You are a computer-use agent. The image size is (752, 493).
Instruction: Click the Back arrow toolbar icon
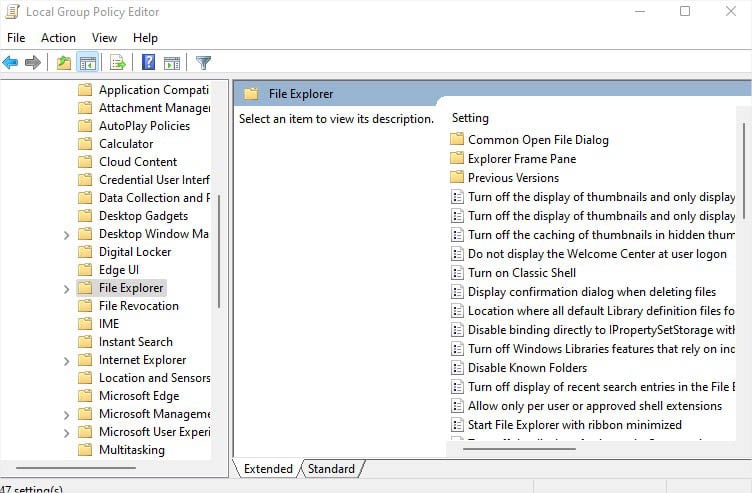10,62
